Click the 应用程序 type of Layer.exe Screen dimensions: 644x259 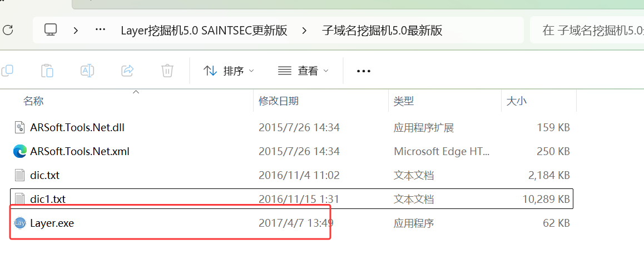(414, 223)
